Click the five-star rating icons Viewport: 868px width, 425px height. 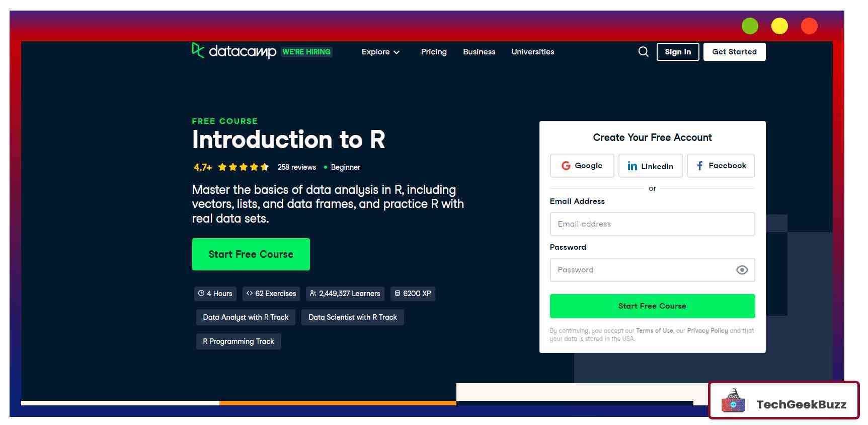244,167
